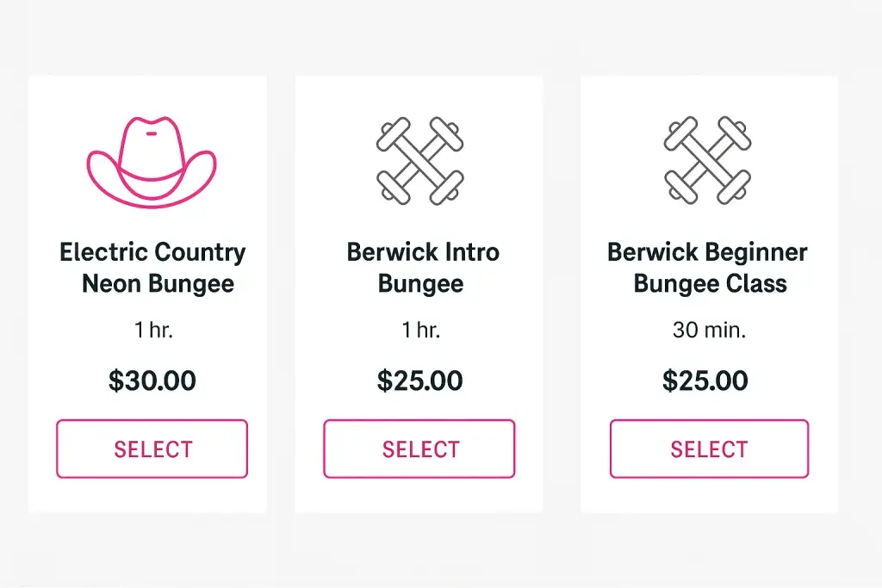The width and height of the screenshot is (882, 588).
Task: Click the $30.00 price text
Action: [x=152, y=381]
